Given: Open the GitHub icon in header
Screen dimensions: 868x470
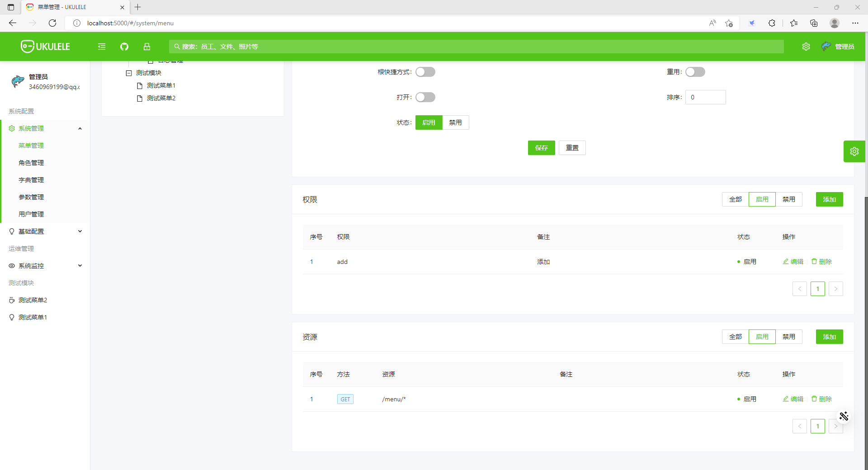Looking at the screenshot, I should tap(124, 47).
